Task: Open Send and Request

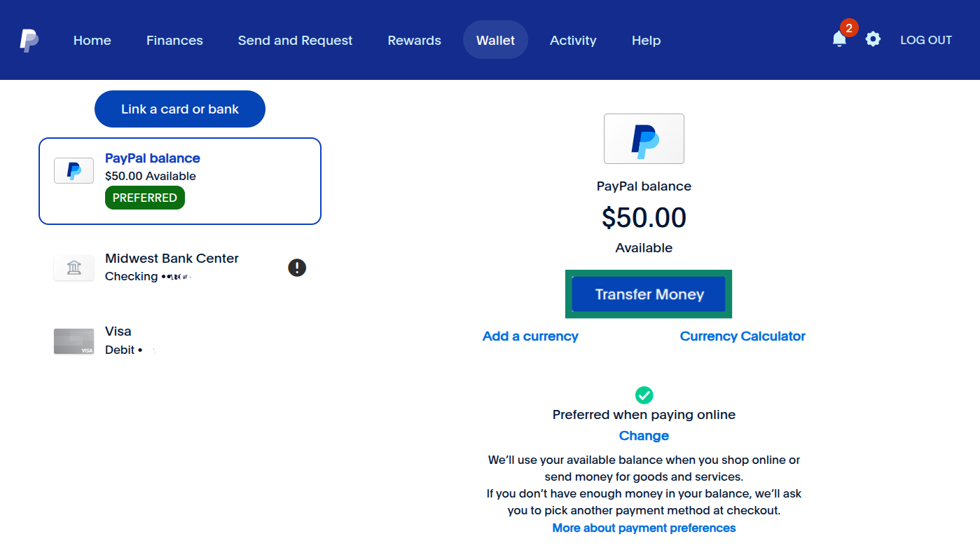Action: pos(295,40)
